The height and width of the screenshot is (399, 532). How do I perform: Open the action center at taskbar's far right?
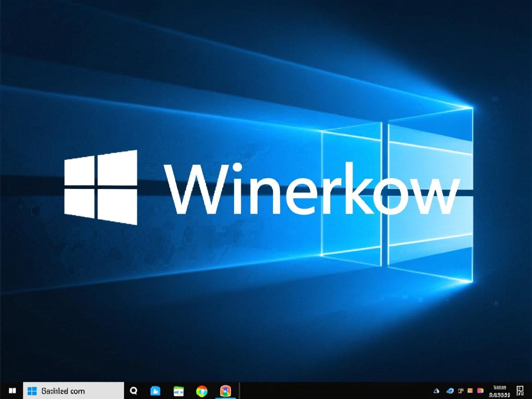pos(520,390)
